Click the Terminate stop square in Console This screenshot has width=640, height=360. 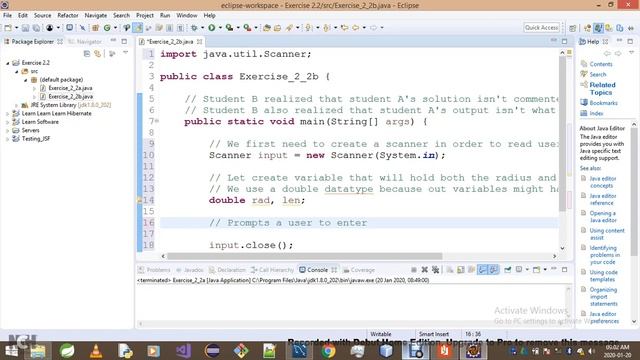[x=413, y=269]
